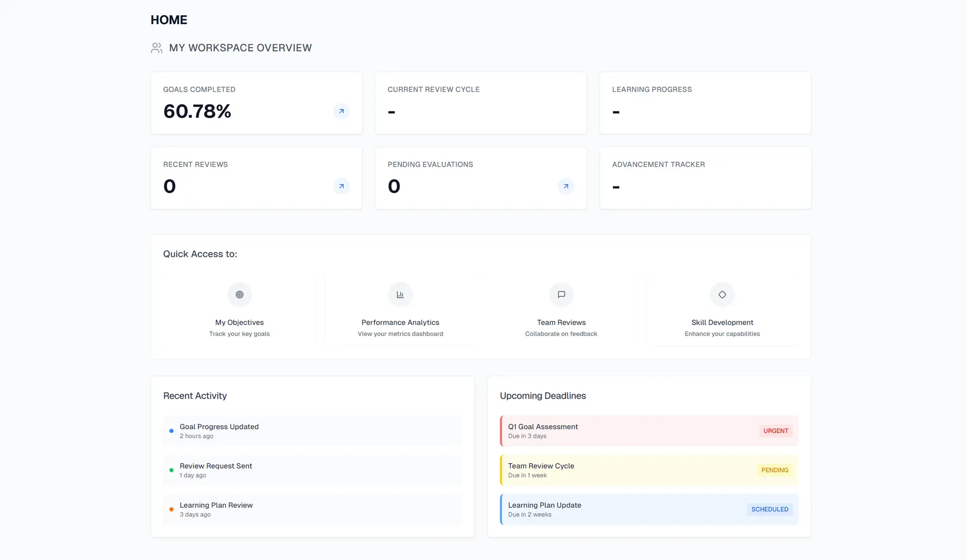Open the Learning Plan Review activity
The image size is (967, 560).
pyautogui.click(x=312, y=509)
